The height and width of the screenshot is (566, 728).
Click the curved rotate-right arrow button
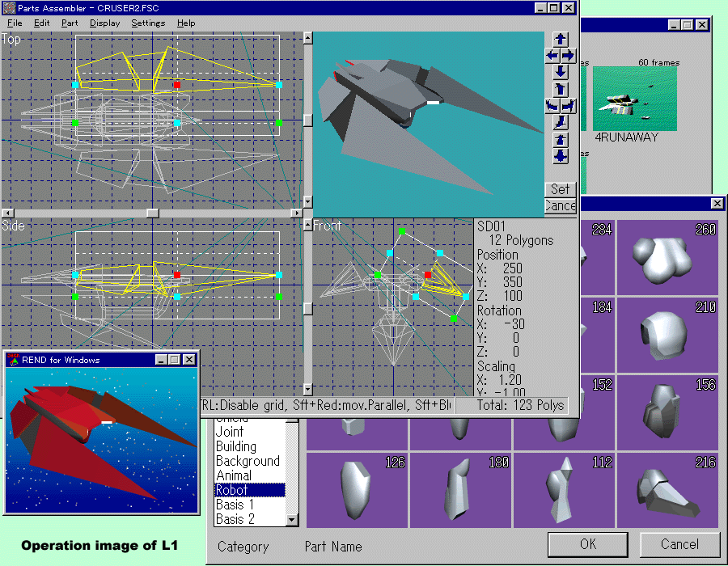(x=569, y=105)
